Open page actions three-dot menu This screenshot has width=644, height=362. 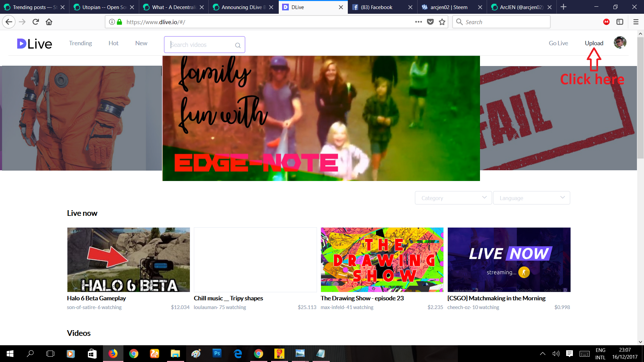coord(418,22)
